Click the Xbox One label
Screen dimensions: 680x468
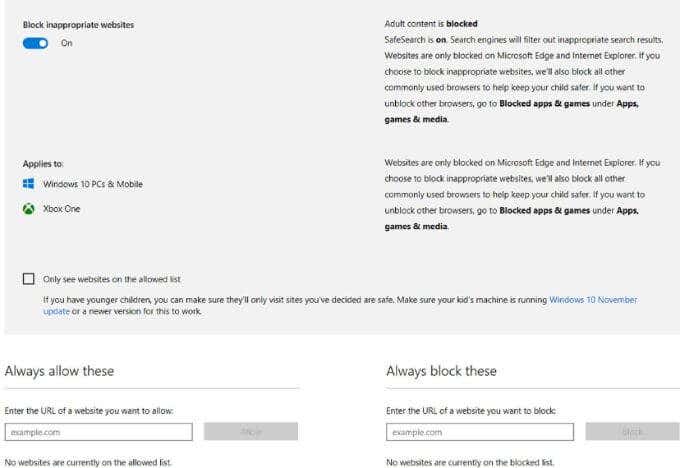click(61, 209)
